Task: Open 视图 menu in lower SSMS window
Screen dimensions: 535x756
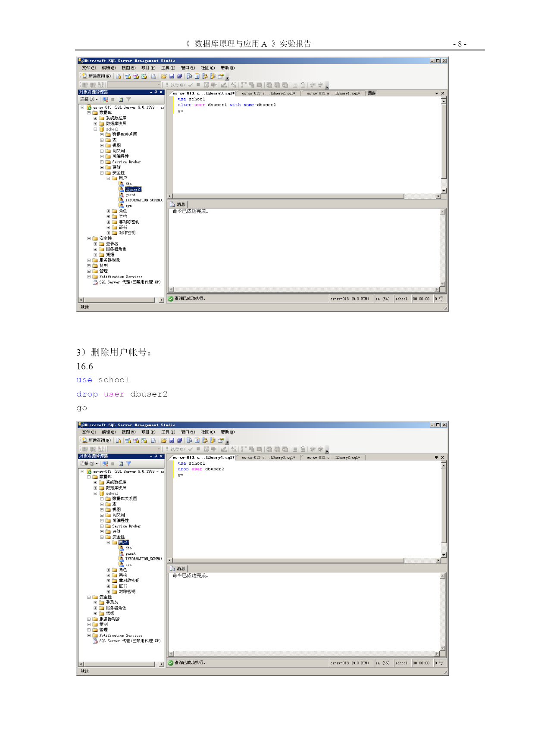Action: (x=128, y=432)
